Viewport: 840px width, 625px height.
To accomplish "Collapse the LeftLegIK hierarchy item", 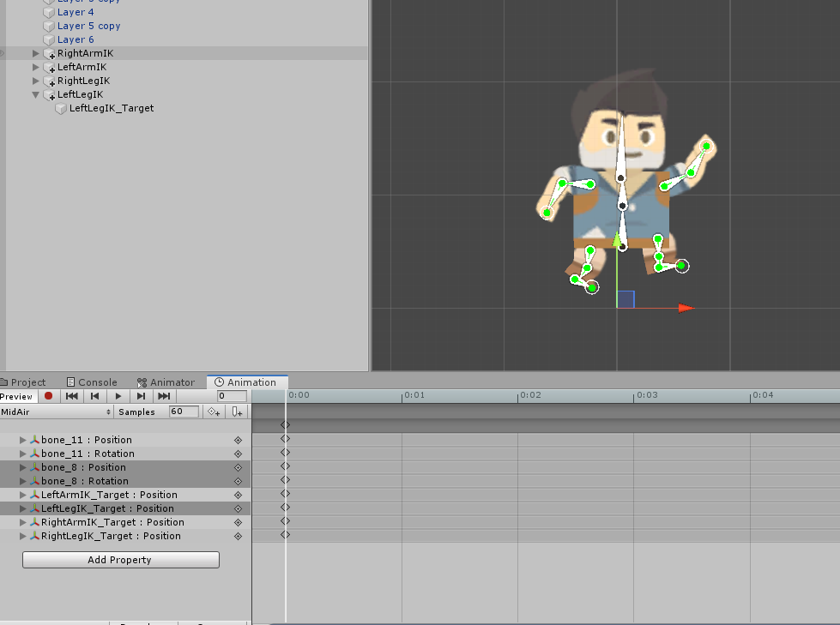I will [36, 94].
